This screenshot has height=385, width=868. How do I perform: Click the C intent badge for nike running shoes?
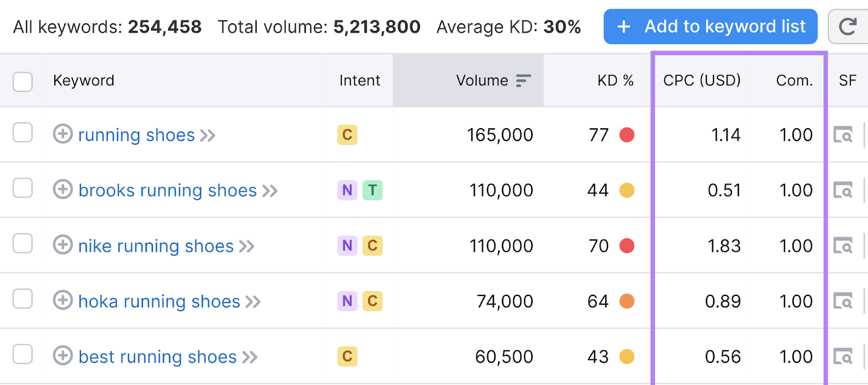(x=373, y=245)
